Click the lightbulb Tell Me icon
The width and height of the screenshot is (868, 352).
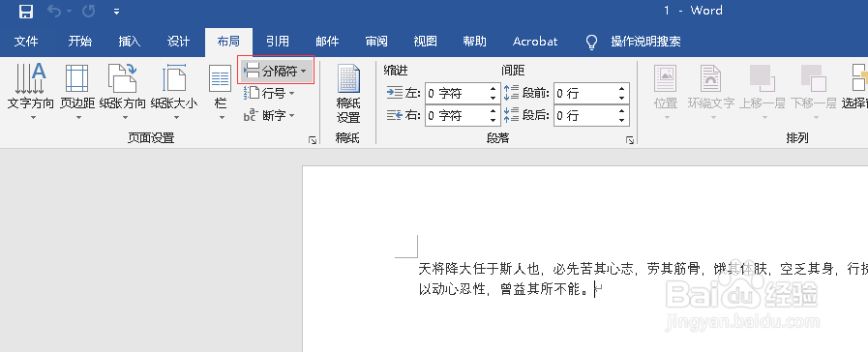(x=592, y=42)
